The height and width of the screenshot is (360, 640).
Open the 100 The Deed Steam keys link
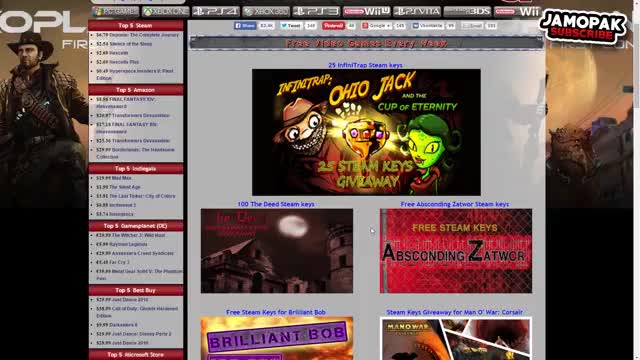tap(276, 204)
